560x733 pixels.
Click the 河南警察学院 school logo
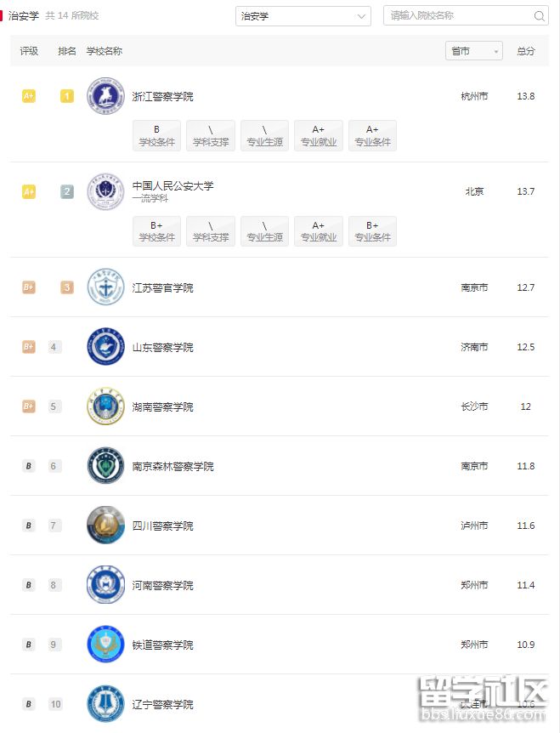pos(105,585)
